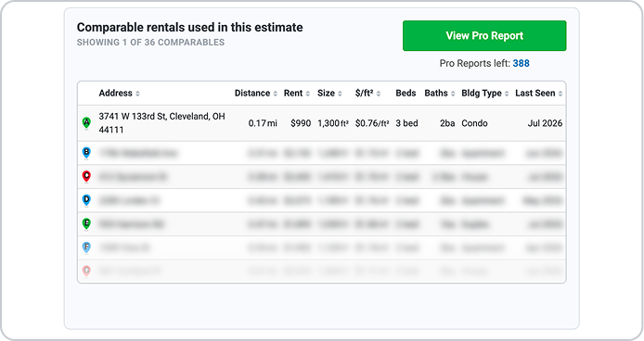
Task: Click the $990 rent value
Action: pos(301,123)
